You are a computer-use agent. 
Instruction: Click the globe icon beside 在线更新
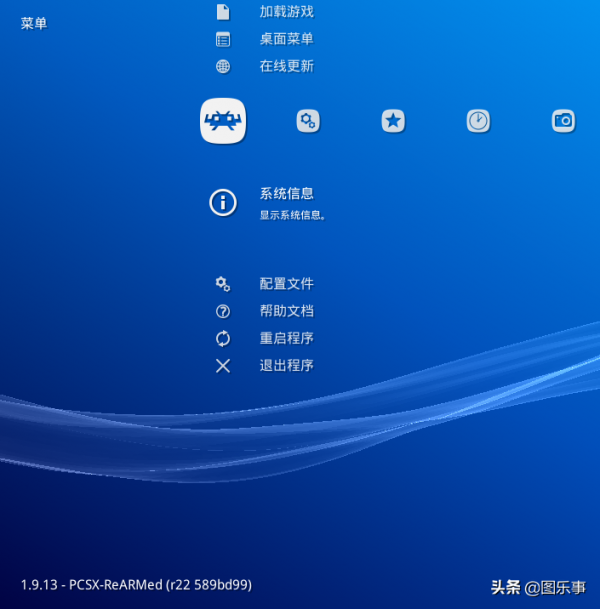pyautogui.click(x=223, y=66)
